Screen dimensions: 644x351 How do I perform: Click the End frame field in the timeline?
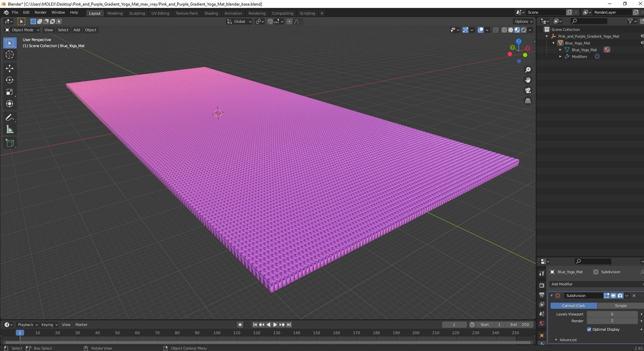click(519, 325)
